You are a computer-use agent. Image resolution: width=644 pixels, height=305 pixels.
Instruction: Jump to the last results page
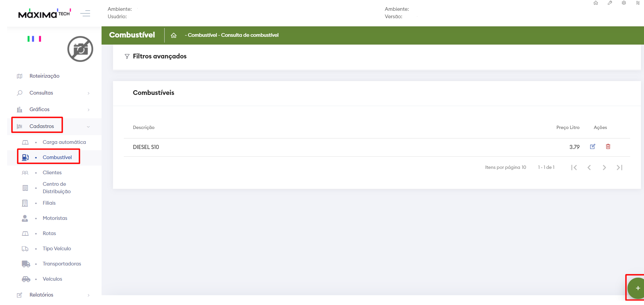[619, 168]
